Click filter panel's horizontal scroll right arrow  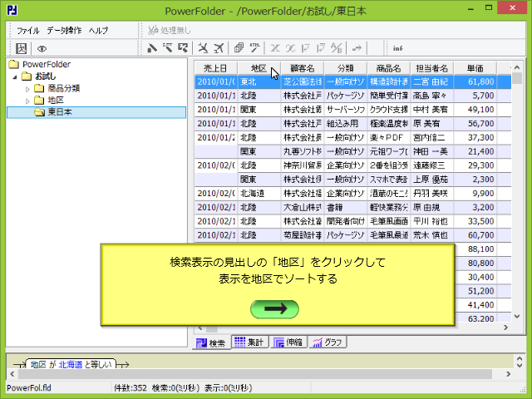click(508, 374)
